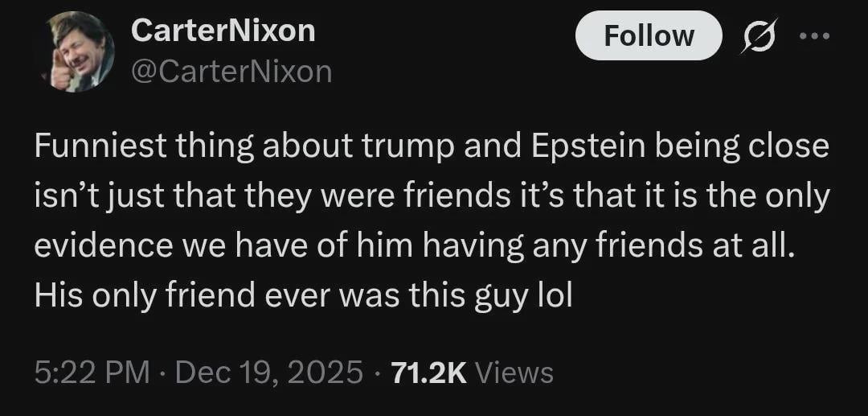Open the CarterNixon display name link

pyautogui.click(x=223, y=31)
